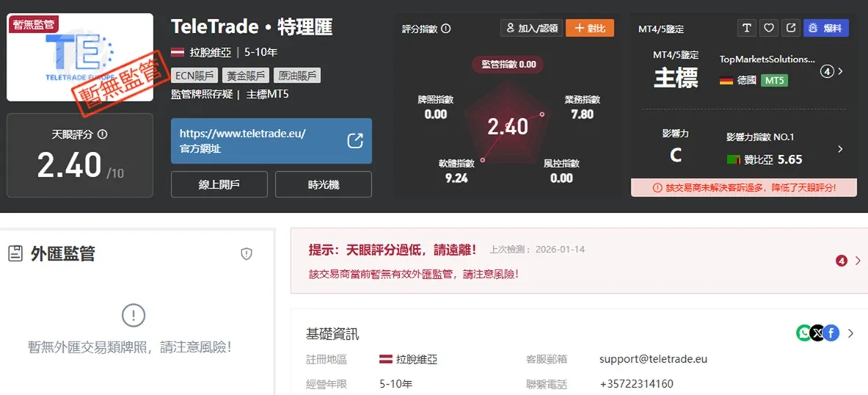This screenshot has height=395, width=868.
Task: Click the T text-size icon
Action: click(x=747, y=28)
